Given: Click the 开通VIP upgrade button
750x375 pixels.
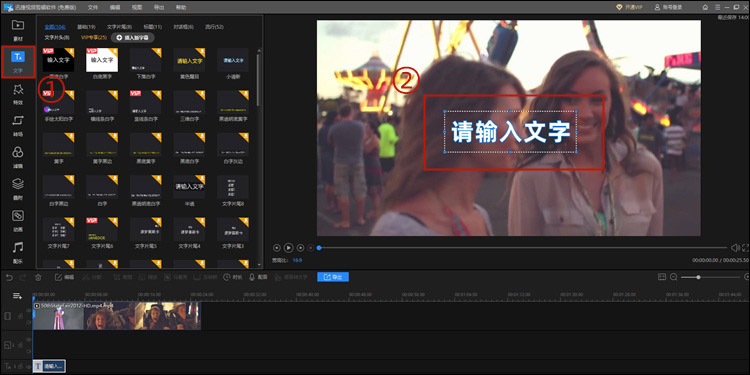Looking at the screenshot, I should [629, 8].
